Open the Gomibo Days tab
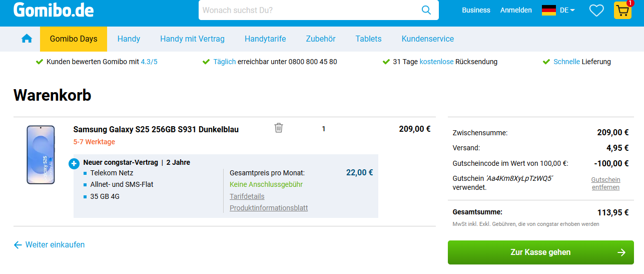644x274 pixels. tap(74, 39)
